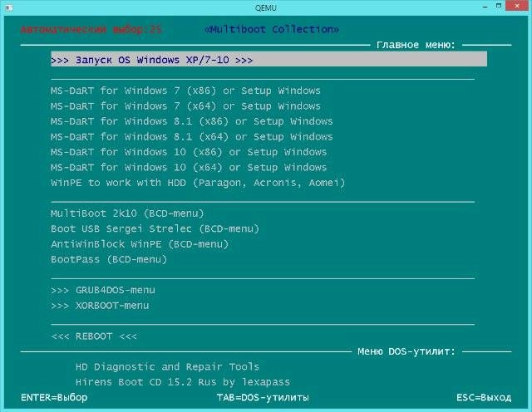The image size is (532, 412).
Task: Minimize the QEMU window
Action: pos(485,7)
